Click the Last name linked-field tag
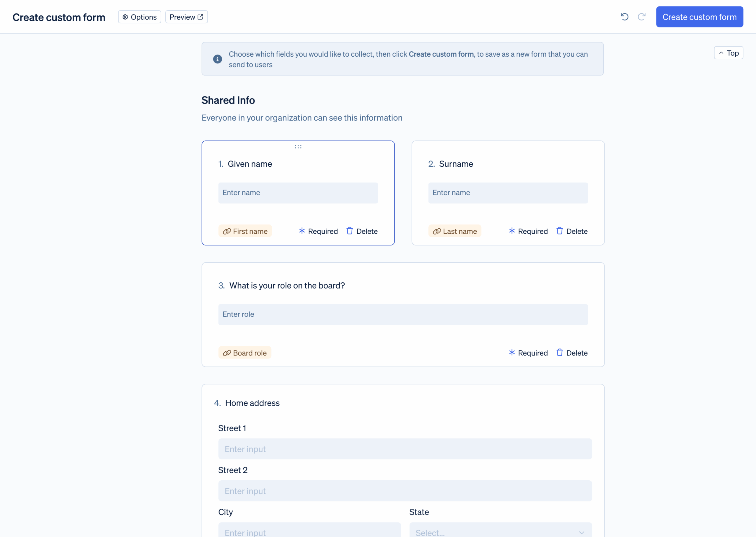Viewport: 756px width, 537px height. (454, 231)
